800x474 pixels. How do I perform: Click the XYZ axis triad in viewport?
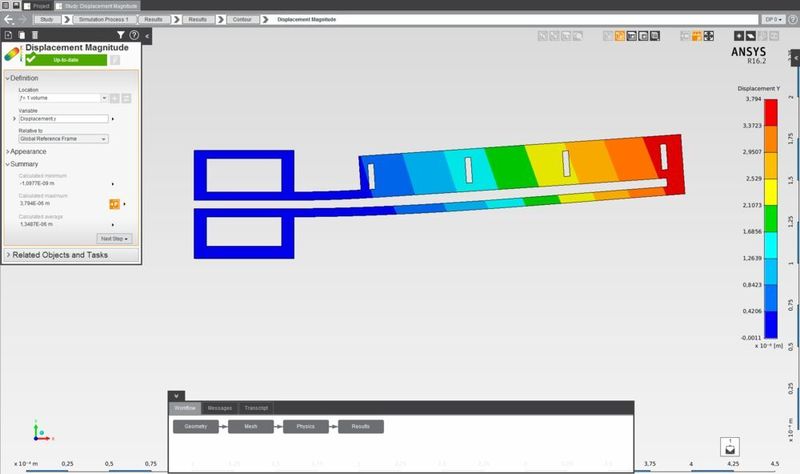[x=41, y=432]
